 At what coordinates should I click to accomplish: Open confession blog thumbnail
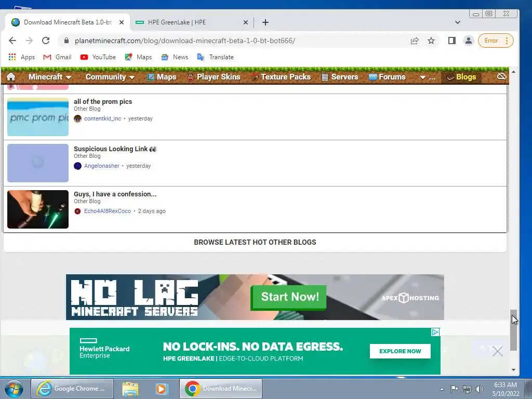tap(38, 209)
